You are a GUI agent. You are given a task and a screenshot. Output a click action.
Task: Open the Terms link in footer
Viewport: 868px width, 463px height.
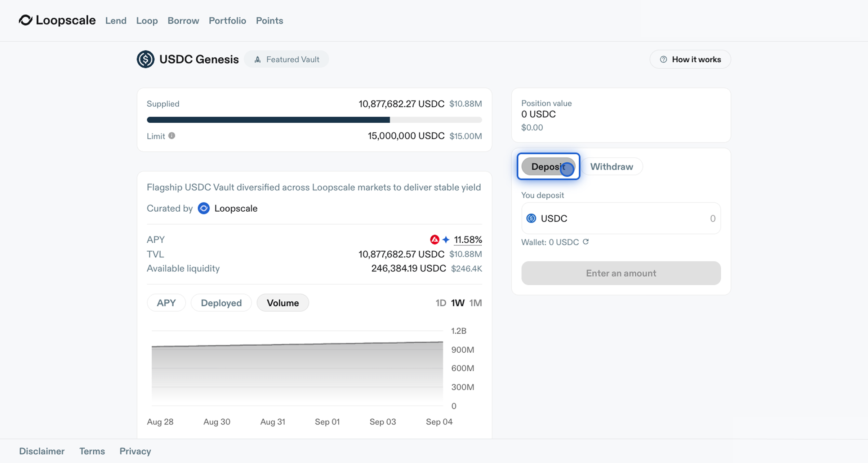click(92, 451)
